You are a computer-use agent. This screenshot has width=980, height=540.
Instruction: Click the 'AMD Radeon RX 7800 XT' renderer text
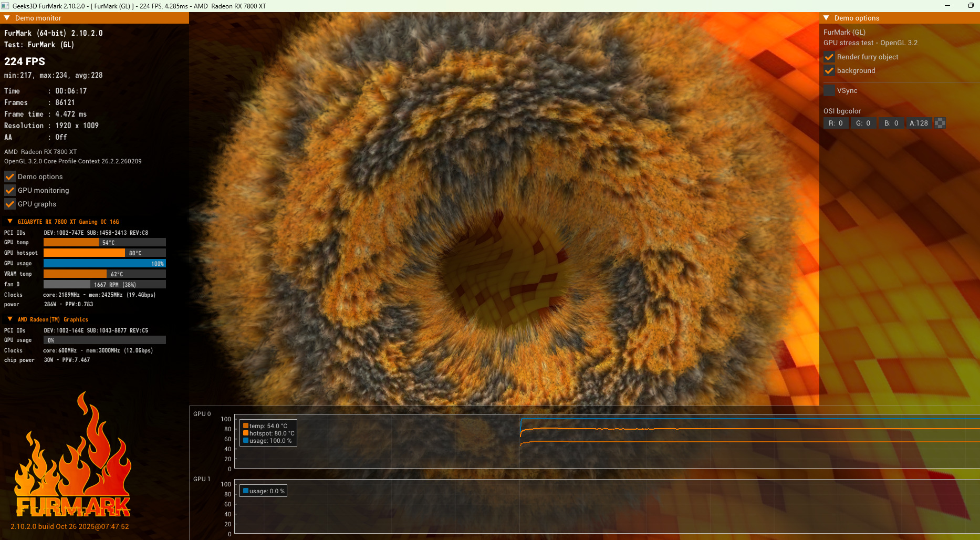40,152
